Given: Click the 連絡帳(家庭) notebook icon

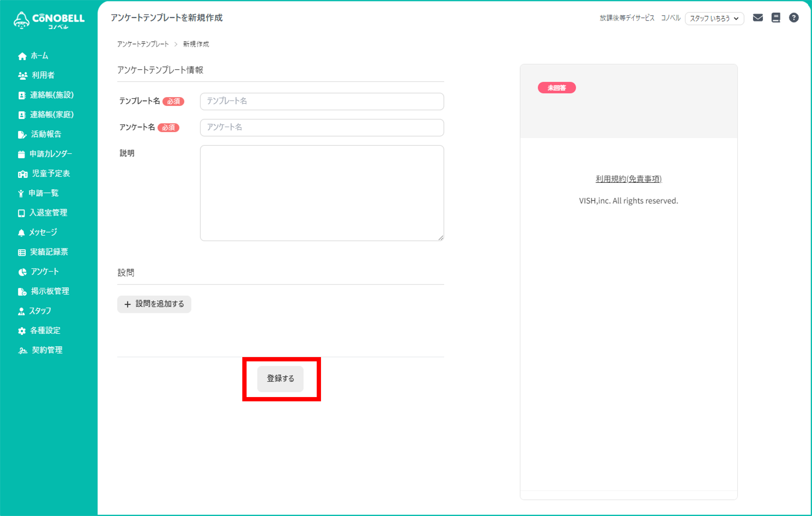Looking at the screenshot, I should 22,115.
